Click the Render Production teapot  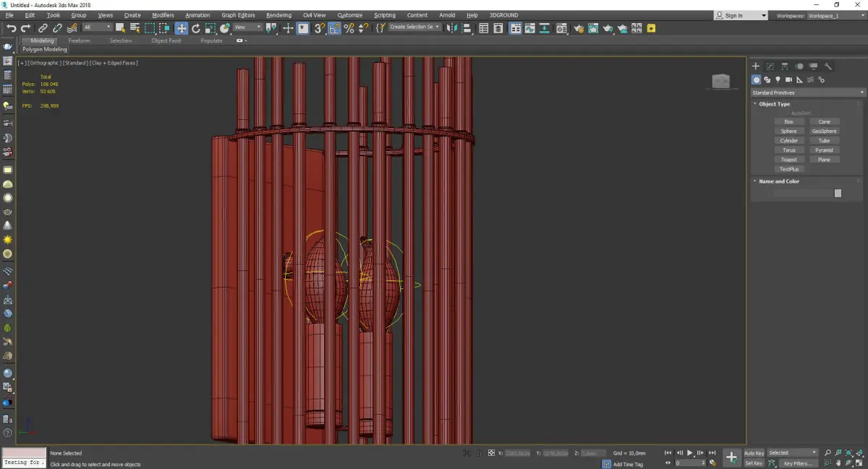(x=608, y=28)
